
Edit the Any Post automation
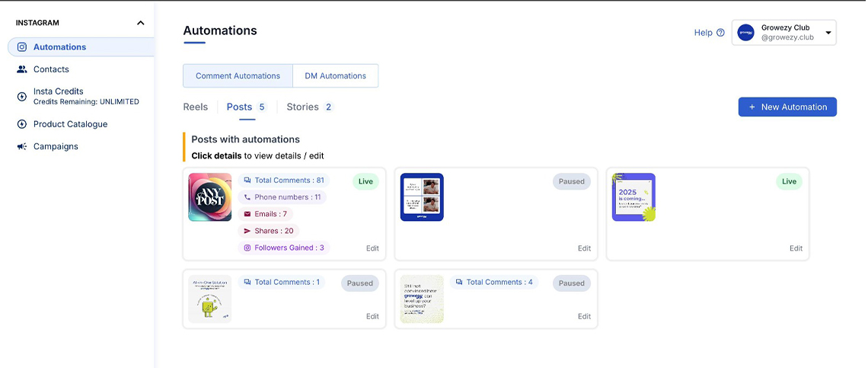tap(372, 248)
